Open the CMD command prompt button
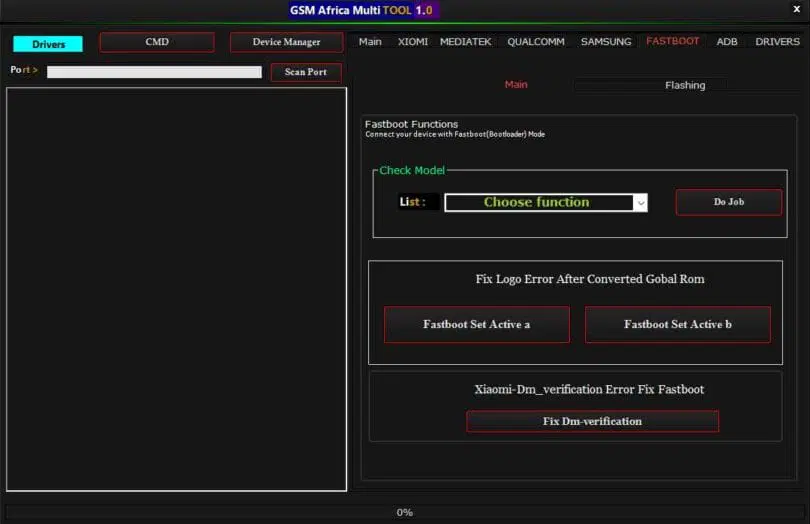Viewport: 810px width, 524px height. coord(157,42)
